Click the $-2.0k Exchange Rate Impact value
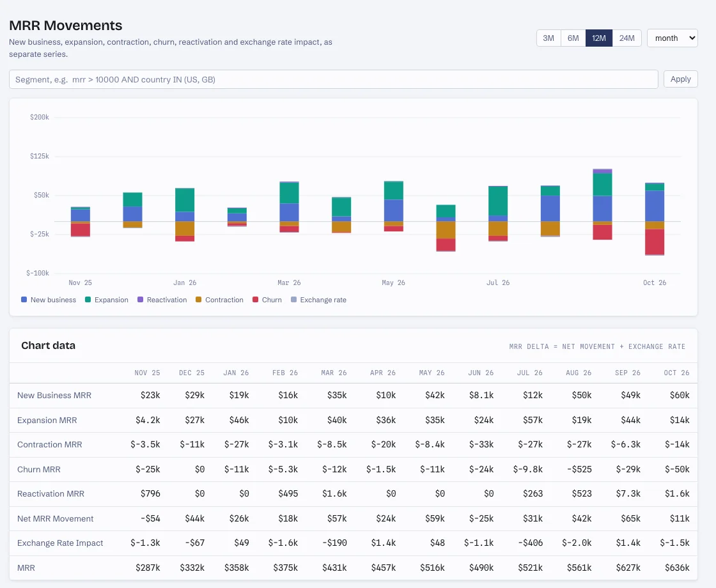 [x=577, y=543]
